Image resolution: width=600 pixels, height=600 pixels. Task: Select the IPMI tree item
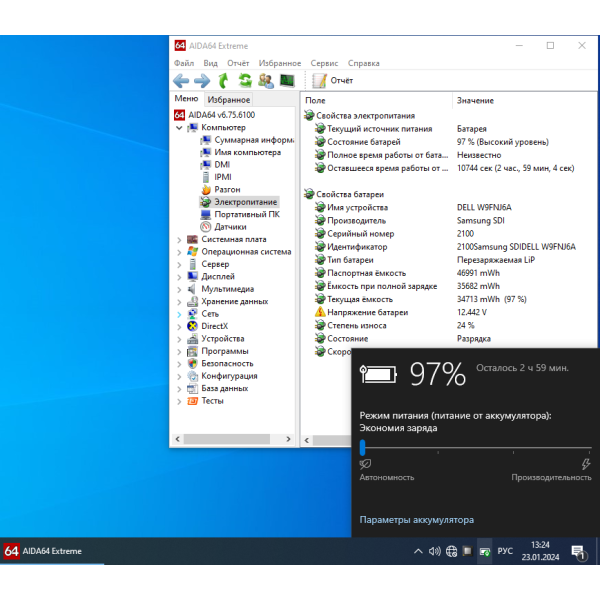coord(216,177)
